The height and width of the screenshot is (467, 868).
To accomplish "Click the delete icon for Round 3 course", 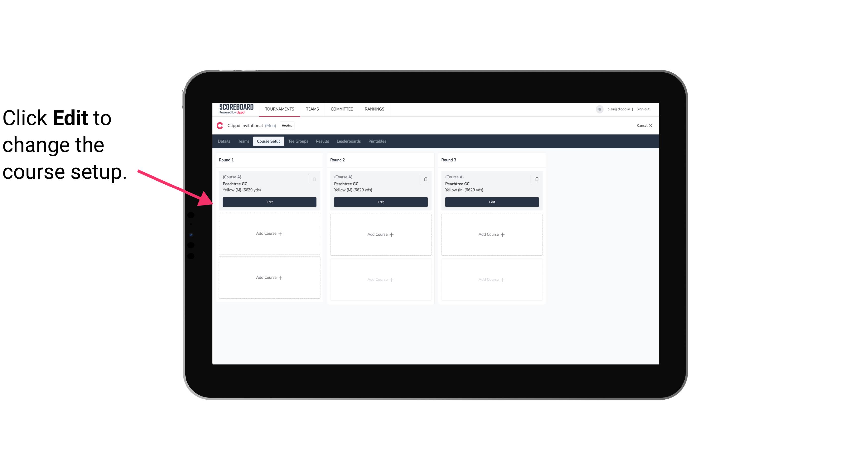I will (x=537, y=179).
